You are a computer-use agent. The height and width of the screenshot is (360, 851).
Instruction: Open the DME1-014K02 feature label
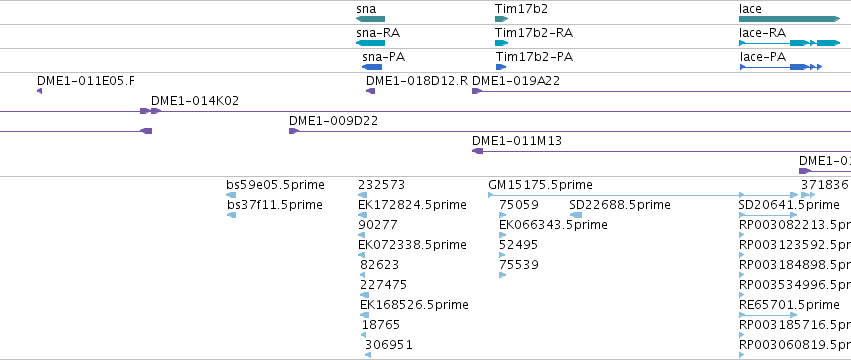tap(195, 100)
